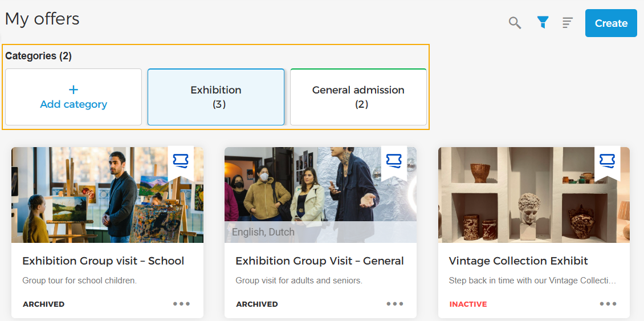This screenshot has height=321, width=644.
Task: Click the Exhibition Group Visit – General title
Action: click(x=320, y=261)
